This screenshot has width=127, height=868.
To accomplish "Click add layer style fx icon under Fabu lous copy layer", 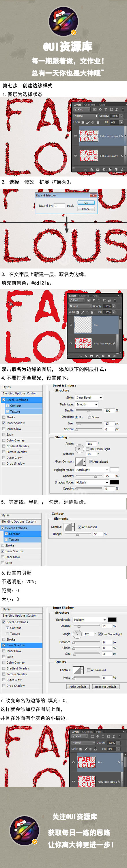I will point(92,170).
